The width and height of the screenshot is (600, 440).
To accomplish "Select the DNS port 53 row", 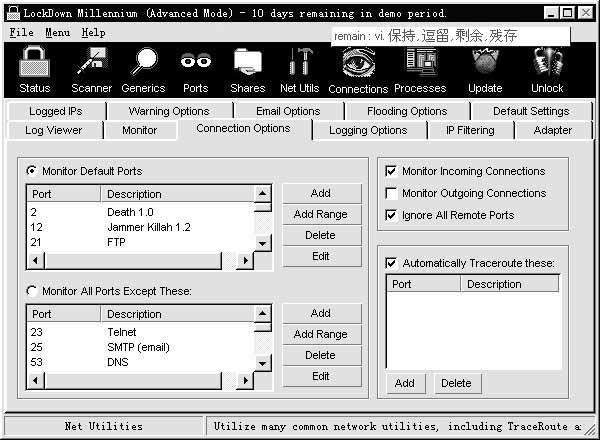I will click(141, 362).
